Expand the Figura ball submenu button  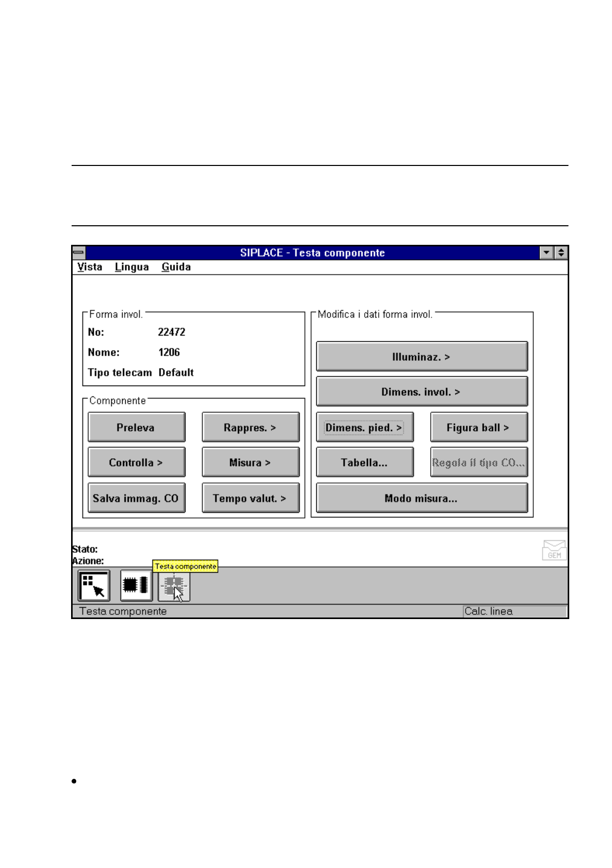479,427
